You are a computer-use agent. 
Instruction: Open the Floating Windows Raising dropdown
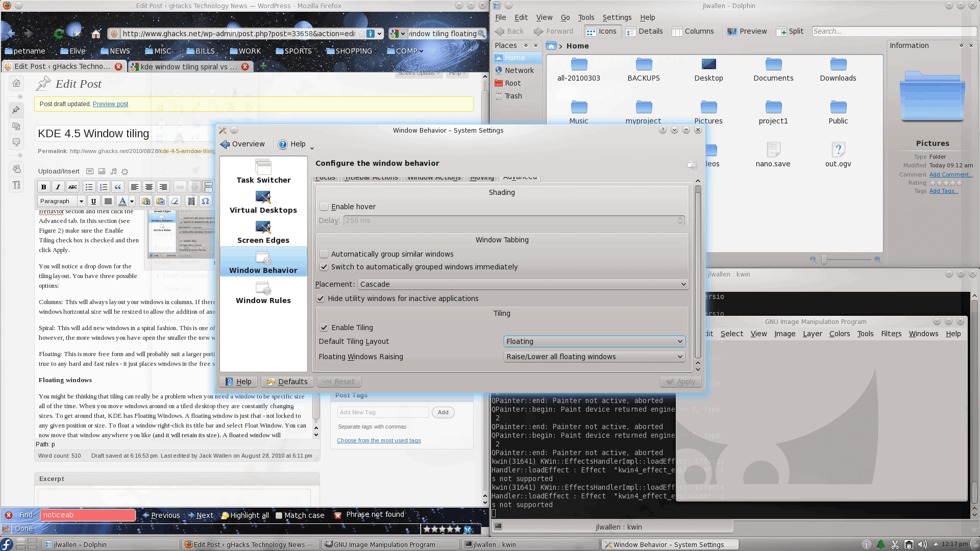pos(594,357)
